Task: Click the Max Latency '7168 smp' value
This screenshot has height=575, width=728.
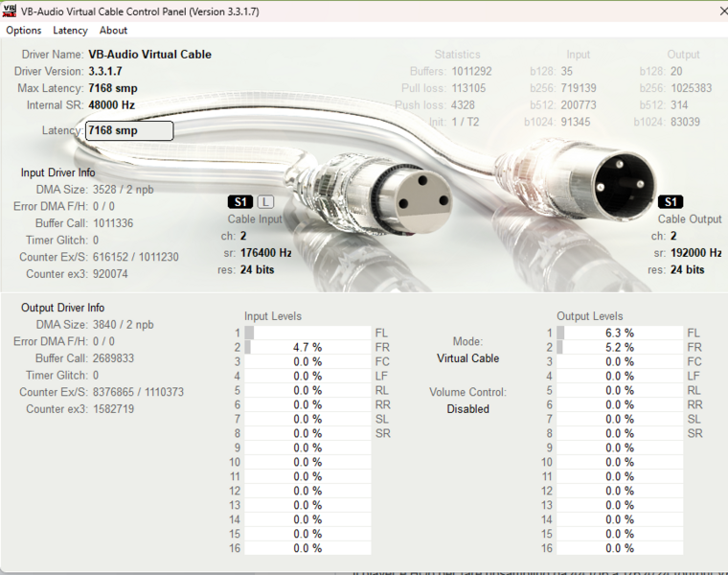Action: point(113,88)
